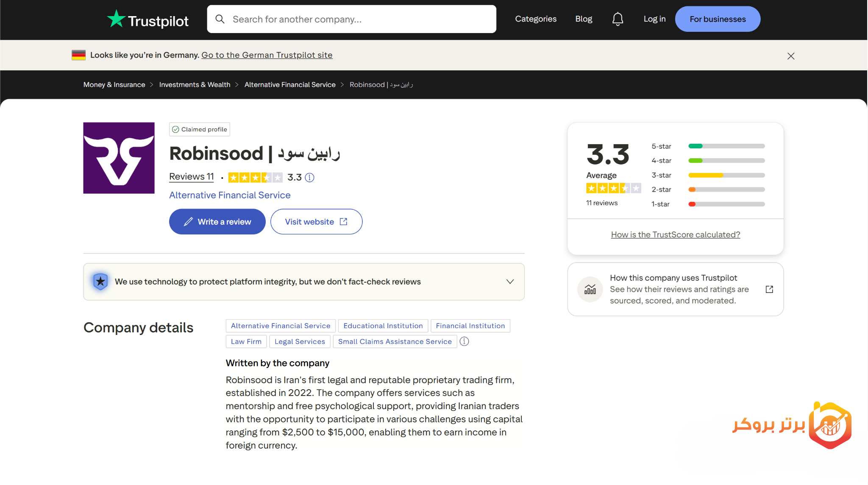Focus the company search field
The height and width of the screenshot is (485, 868).
352,19
